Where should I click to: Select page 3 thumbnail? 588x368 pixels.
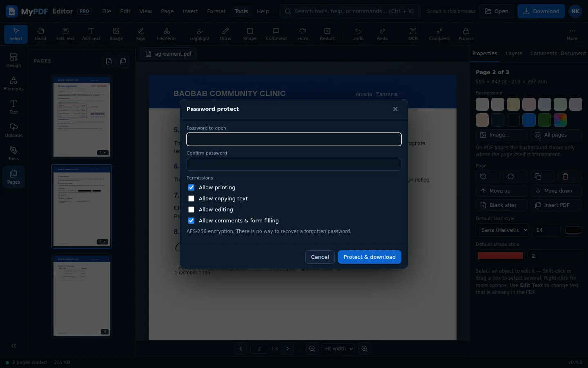click(82, 296)
